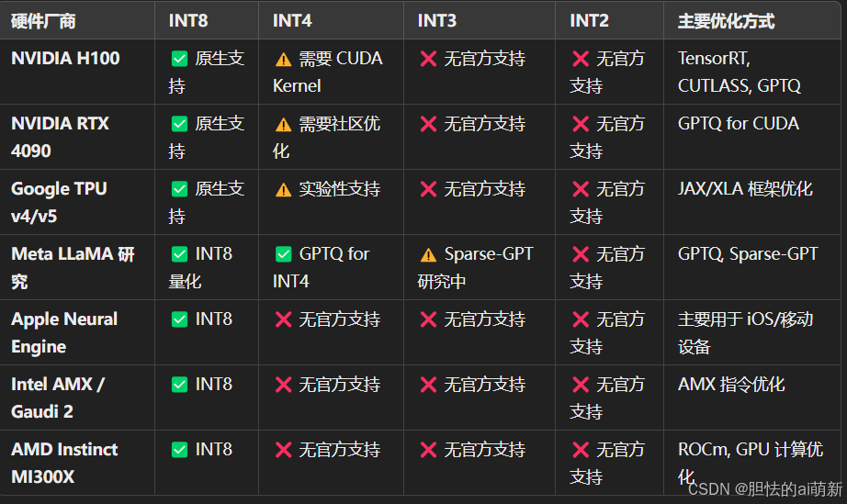847x504 pixels.
Task: Click the INT8 量化 text
Action: 200,268
